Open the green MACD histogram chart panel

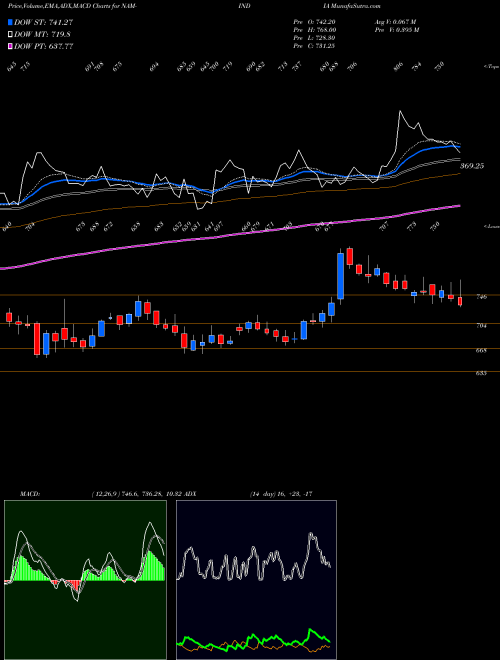tap(85, 580)
